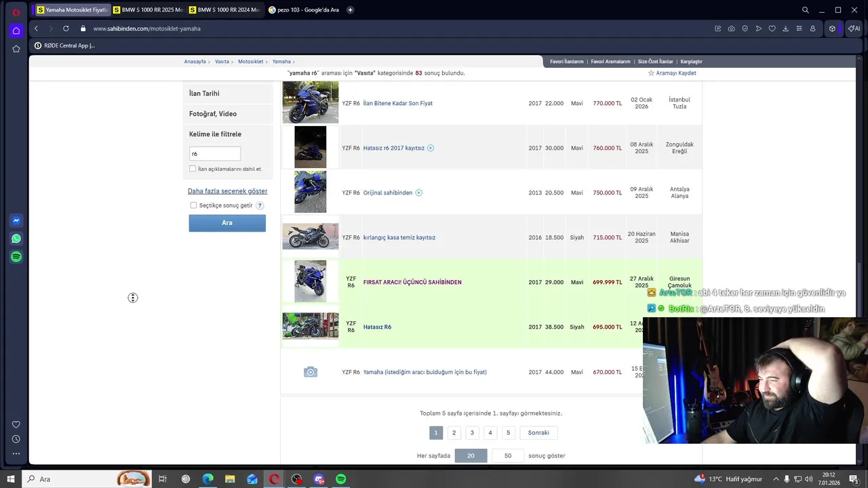Open WhatsApp in the sidebar
This screenshot has width=868, height=488.
16,239
